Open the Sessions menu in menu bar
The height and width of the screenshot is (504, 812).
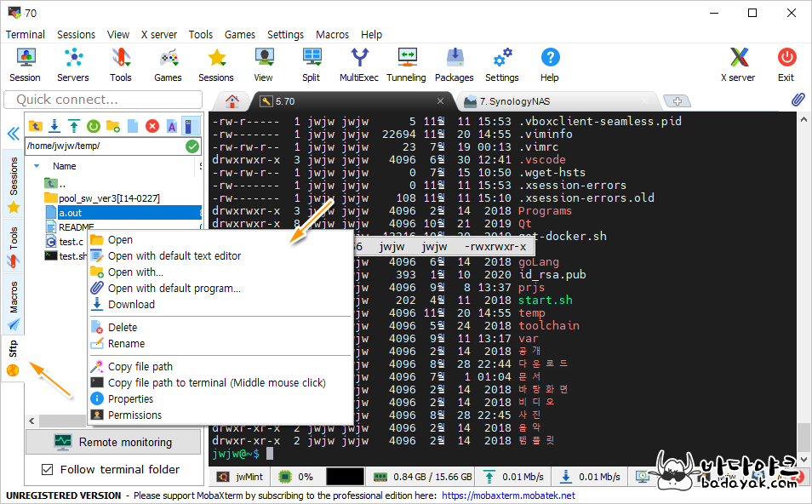tap(76, 35)
